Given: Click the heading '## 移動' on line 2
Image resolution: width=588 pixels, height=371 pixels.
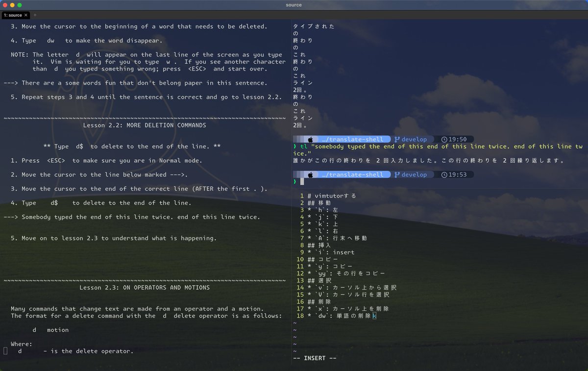Looking at the screenshot, I should [319, 203].
